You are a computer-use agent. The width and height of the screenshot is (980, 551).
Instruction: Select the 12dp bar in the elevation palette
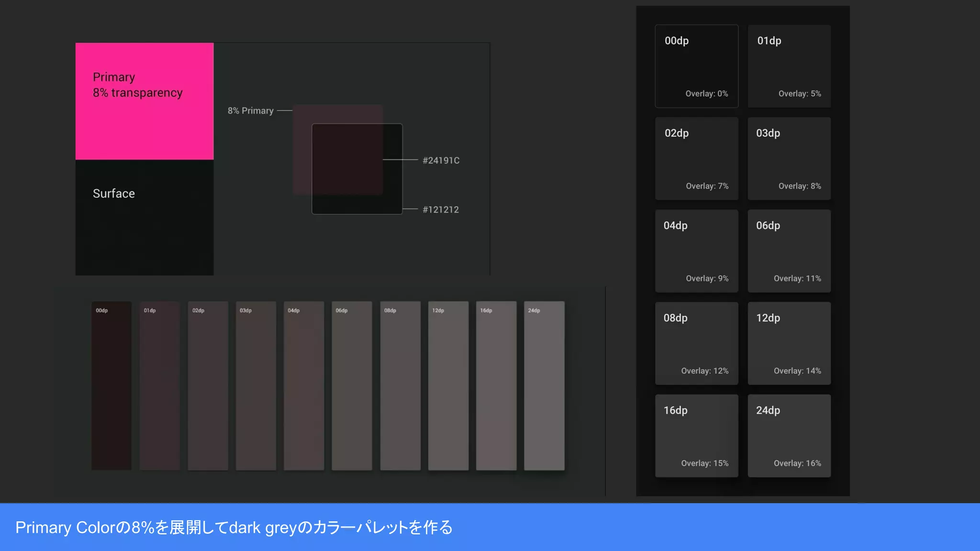point(448,386)
